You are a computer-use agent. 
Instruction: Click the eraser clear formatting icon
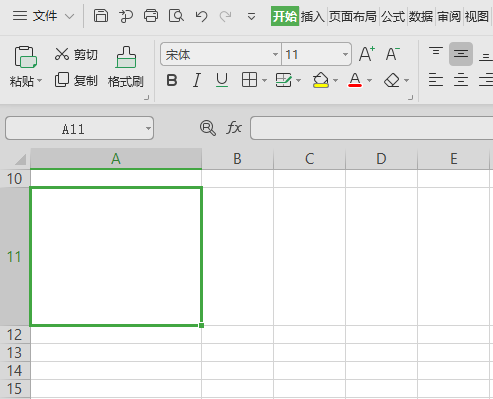pos(392,80)
